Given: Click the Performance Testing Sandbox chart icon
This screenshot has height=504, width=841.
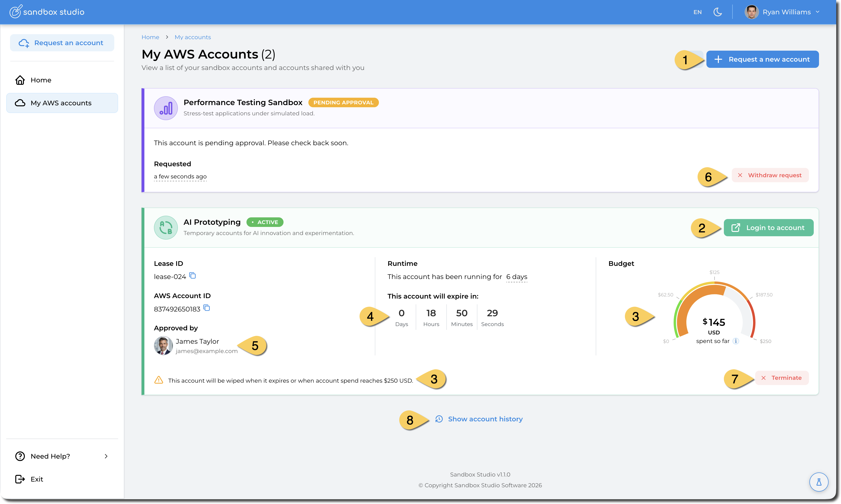Looking at the screenshot, I should click(166, 108).
